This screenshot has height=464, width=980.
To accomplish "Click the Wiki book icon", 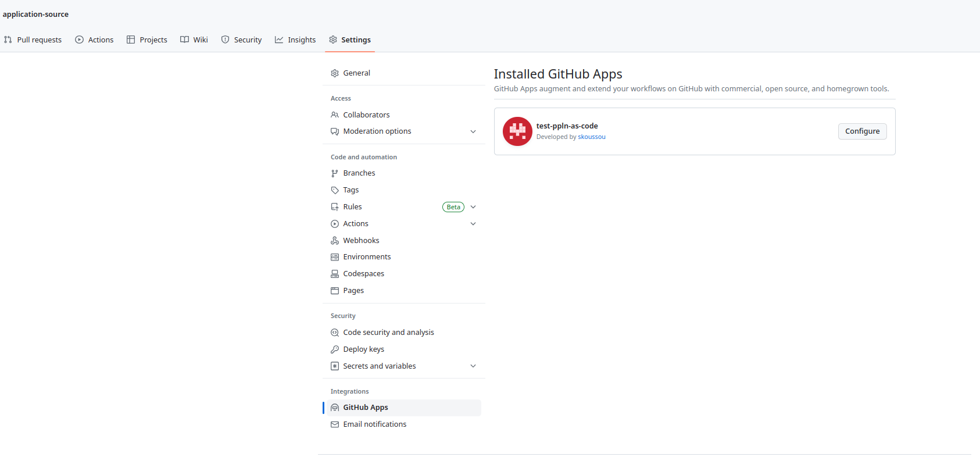I will coord(184,40).
